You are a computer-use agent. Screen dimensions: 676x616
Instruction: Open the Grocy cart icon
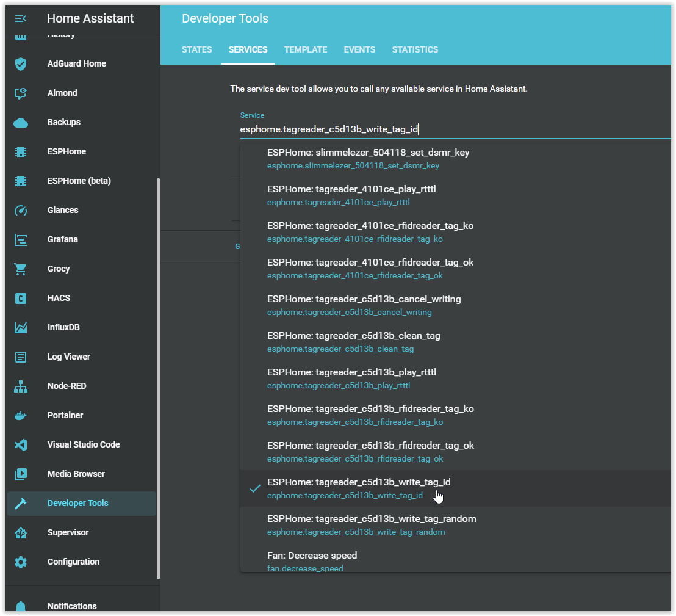(x=20, y=269)
